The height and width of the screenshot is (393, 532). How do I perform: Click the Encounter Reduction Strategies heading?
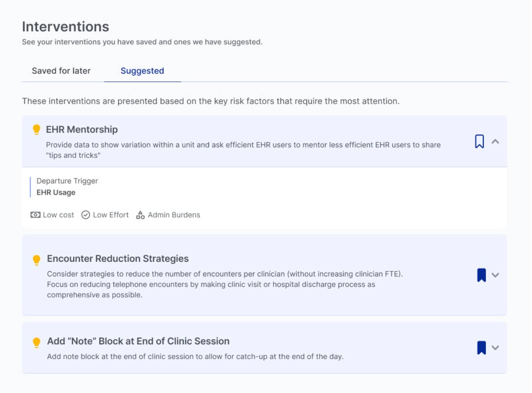coord(118,258)
